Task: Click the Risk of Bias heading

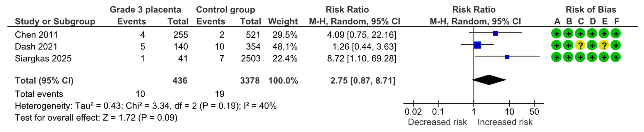Action: pos(591,10)
